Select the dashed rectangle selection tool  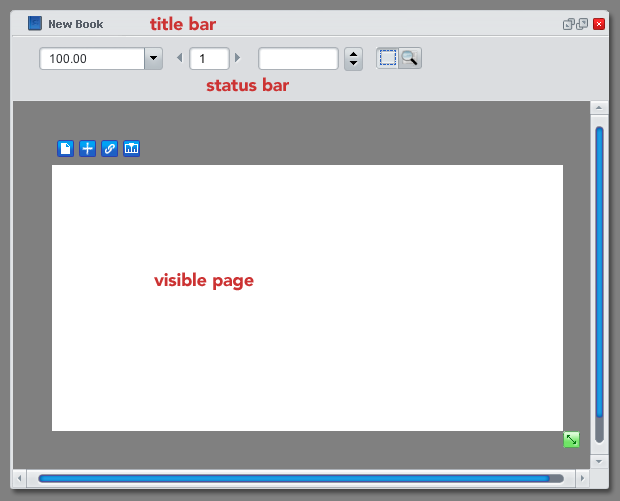tap(388, 58)
